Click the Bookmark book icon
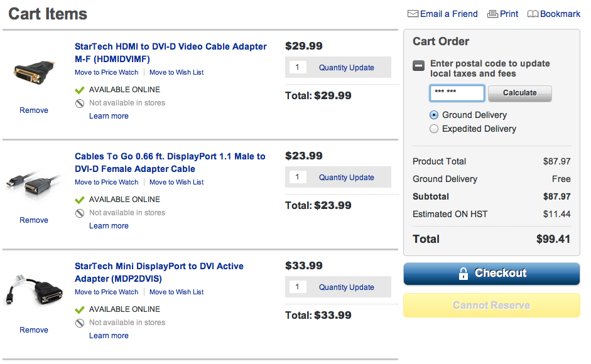 coord(533,14)
